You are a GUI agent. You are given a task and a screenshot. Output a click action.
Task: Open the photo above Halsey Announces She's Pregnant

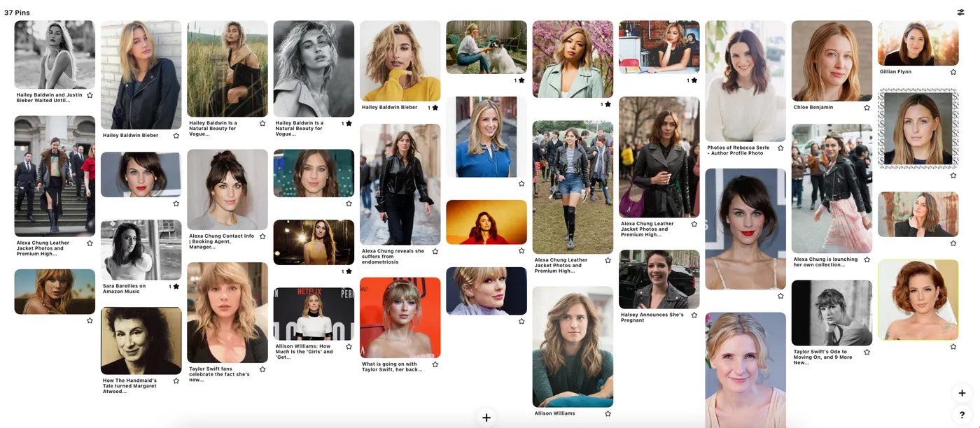659,279
